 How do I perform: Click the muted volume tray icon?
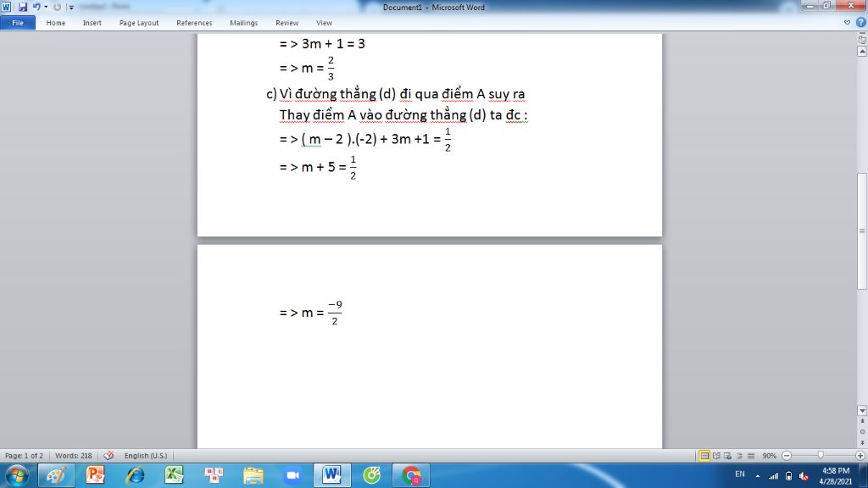coord(804,476)
